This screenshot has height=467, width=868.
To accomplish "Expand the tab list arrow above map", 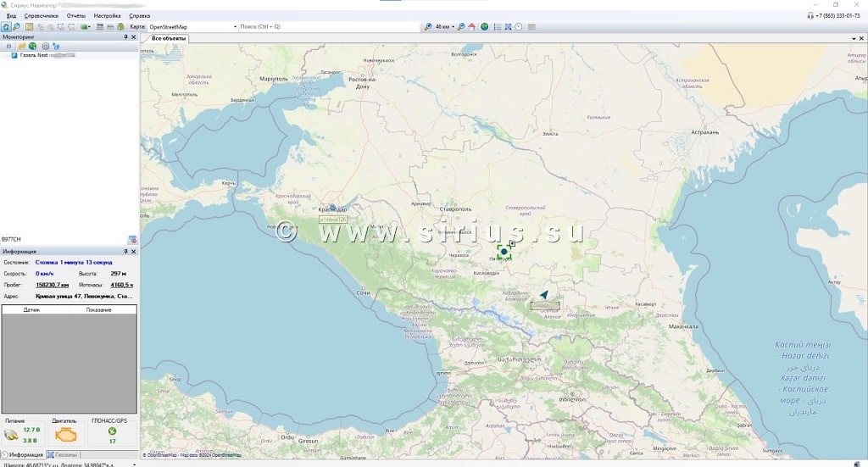I will click(851, 38).
